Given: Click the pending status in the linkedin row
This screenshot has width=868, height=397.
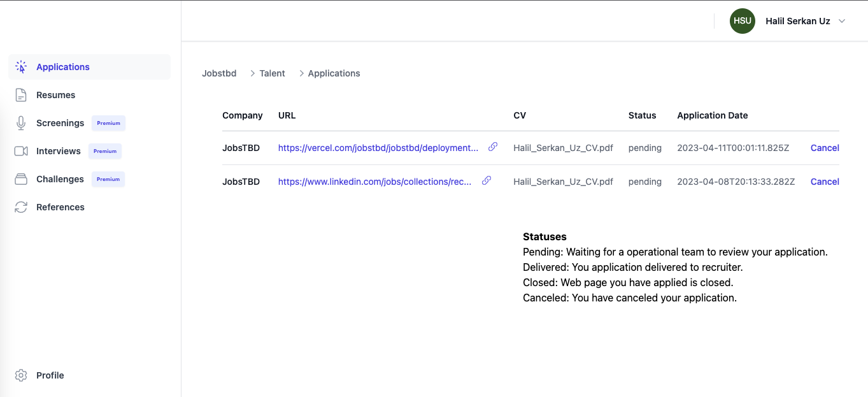Looking at the screenshot, I should [x=645, y=182].
